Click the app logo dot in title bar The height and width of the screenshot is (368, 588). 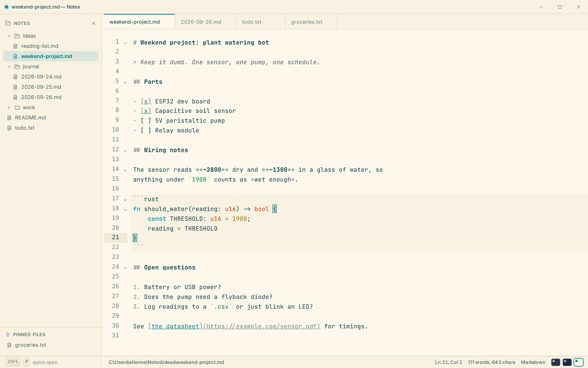(7, 7)
